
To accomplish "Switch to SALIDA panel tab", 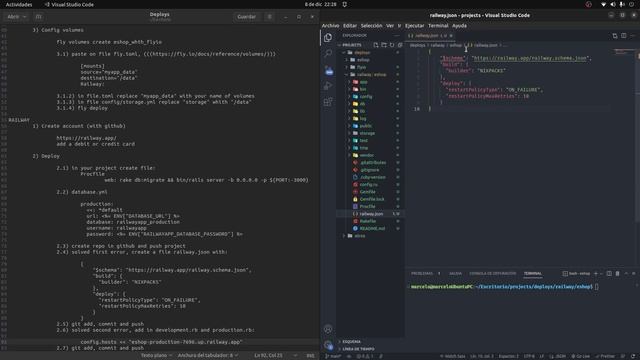I will [x=455, y=273].
